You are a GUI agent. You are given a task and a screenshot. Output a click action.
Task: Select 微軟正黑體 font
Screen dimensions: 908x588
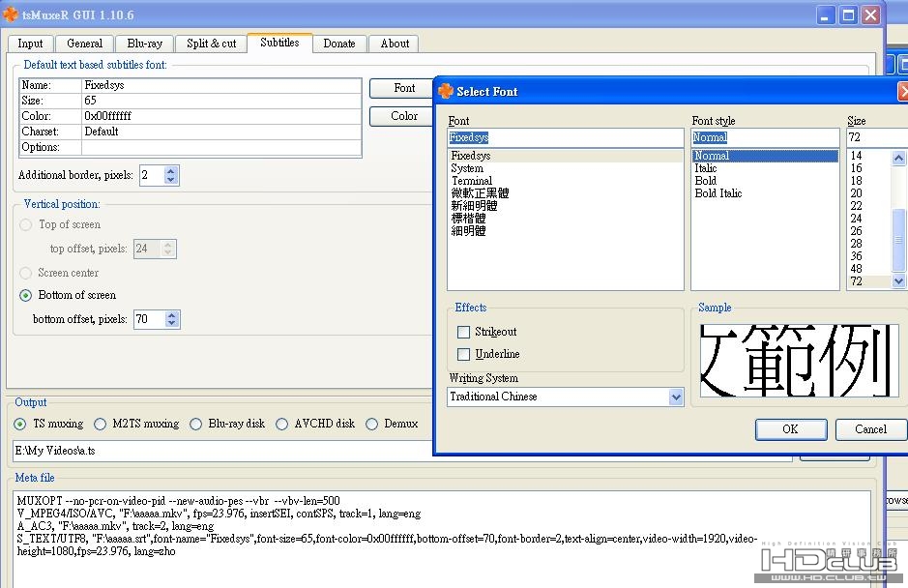(565, 193)
